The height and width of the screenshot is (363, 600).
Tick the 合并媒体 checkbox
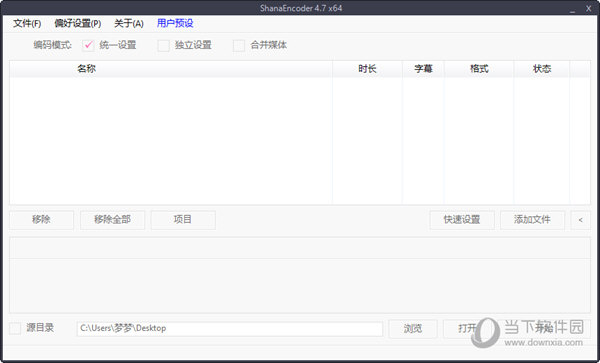click(x=239, y=46)
